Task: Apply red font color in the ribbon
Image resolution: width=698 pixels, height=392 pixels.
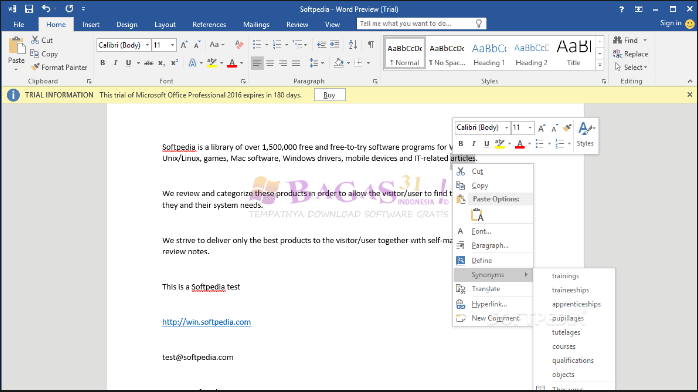Action: [x=232, y=63]
